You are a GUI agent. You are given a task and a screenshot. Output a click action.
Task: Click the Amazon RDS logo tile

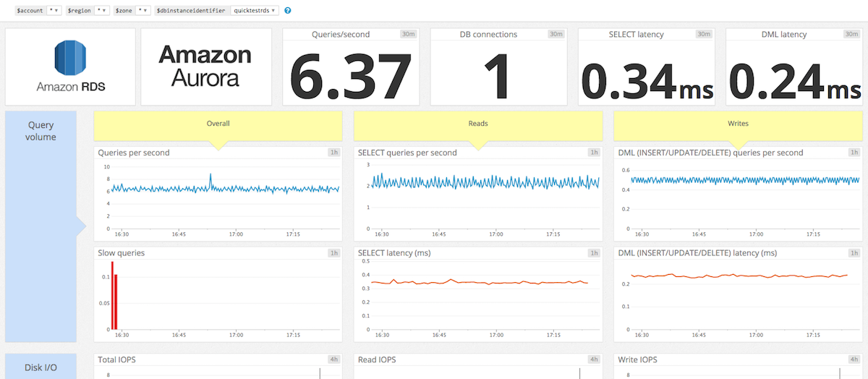pyautogui.click(x=70, y=67)
